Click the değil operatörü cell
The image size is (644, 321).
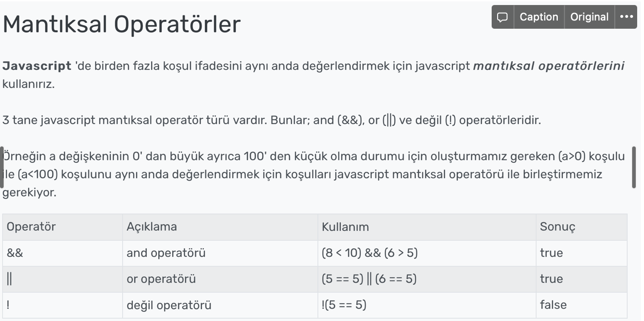[x=220, y=305]
